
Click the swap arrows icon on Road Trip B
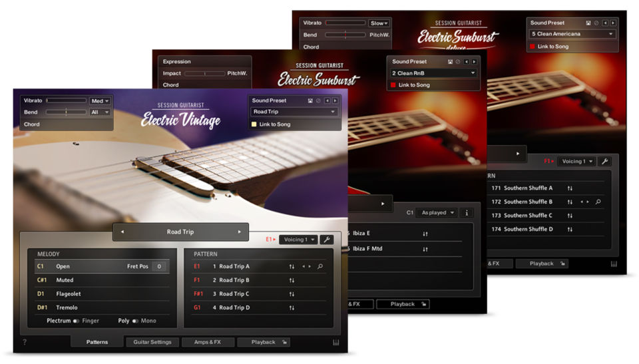pos(292,280)
